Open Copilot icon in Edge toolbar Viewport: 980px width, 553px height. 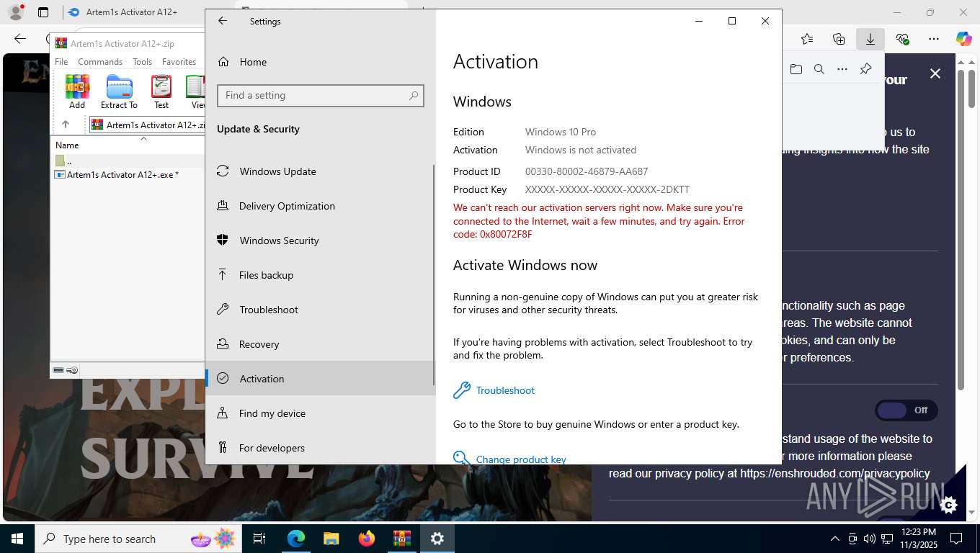coord(964,39)
